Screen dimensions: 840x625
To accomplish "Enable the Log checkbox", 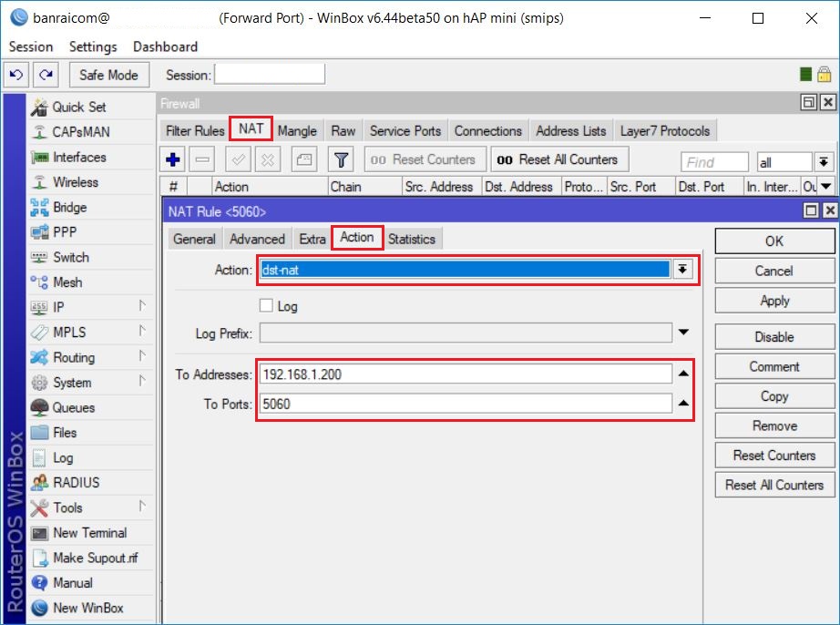I will tap(266, 306).
